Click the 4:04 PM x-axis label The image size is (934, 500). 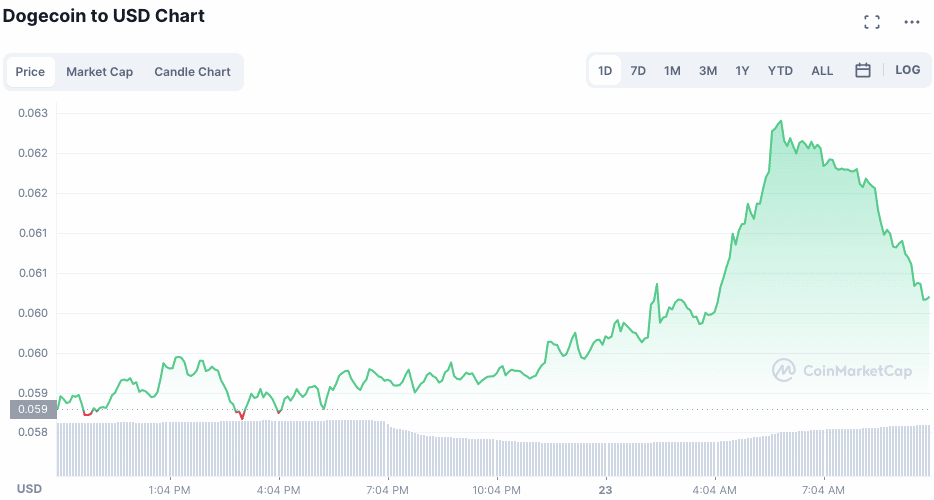[x=279, y=490]
